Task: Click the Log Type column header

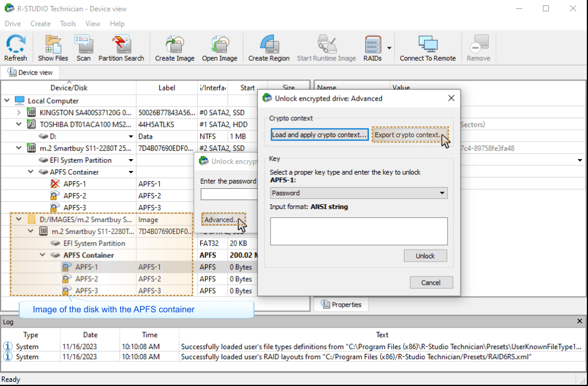Action: coord(31,335)
